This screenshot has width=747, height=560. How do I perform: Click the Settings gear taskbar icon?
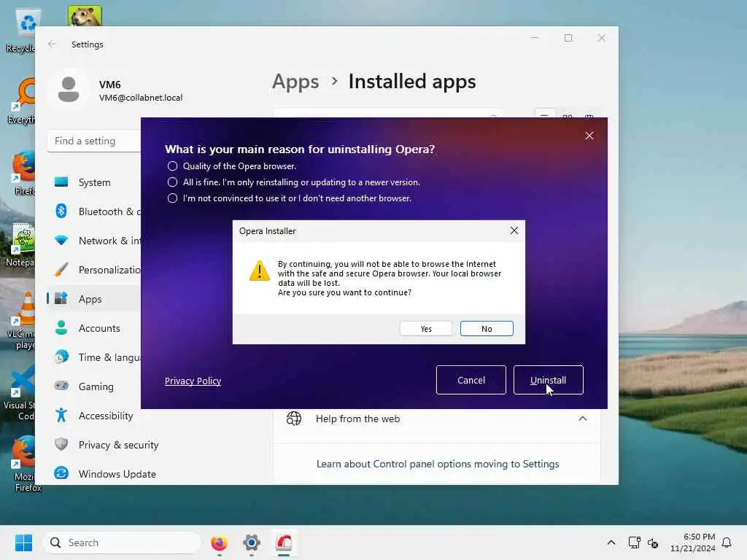pyautogui.click(x=252, y=542)
